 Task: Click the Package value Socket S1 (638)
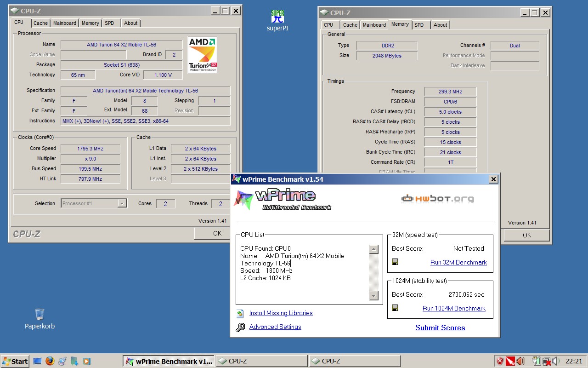pyautogui.click(x=121, y=65)
